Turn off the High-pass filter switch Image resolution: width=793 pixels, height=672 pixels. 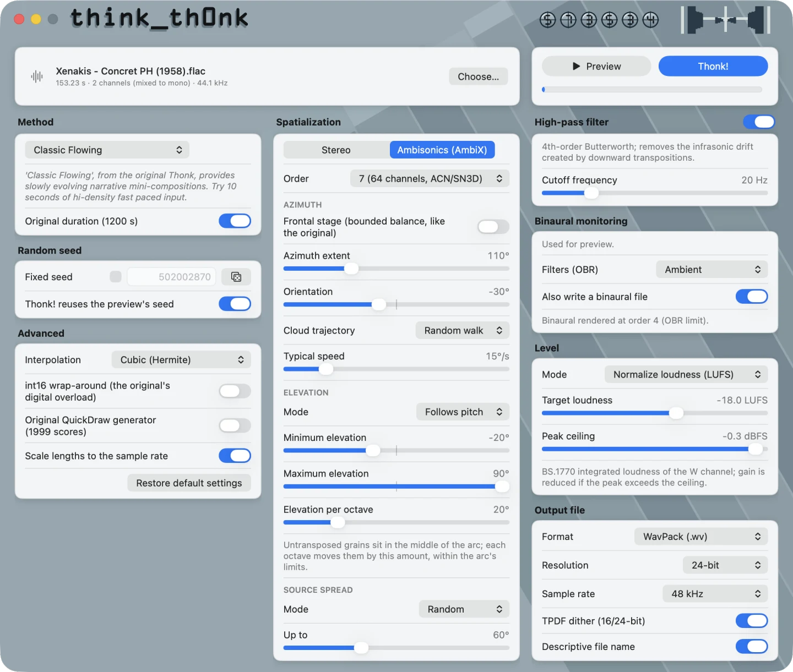[759, 122]
